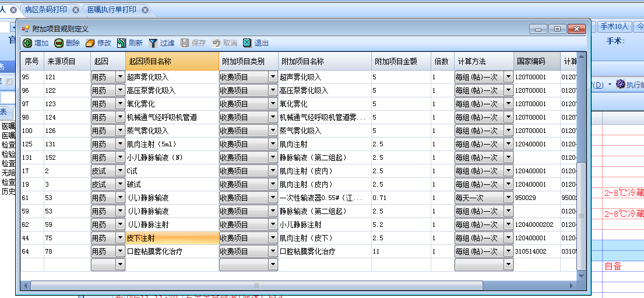Click the 序号 cell 100
644x298 pixels.
click(x=32, y=131)
